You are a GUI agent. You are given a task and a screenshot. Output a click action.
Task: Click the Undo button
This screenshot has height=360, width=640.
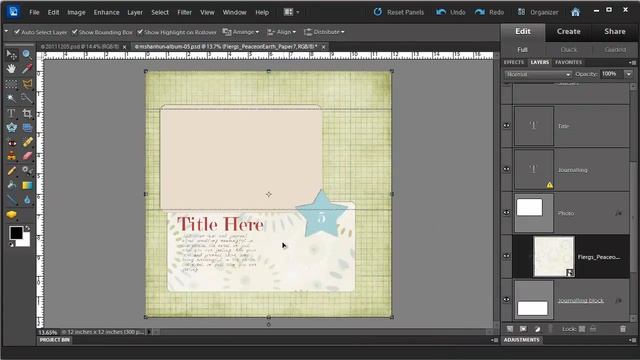[x=451, y=12]
